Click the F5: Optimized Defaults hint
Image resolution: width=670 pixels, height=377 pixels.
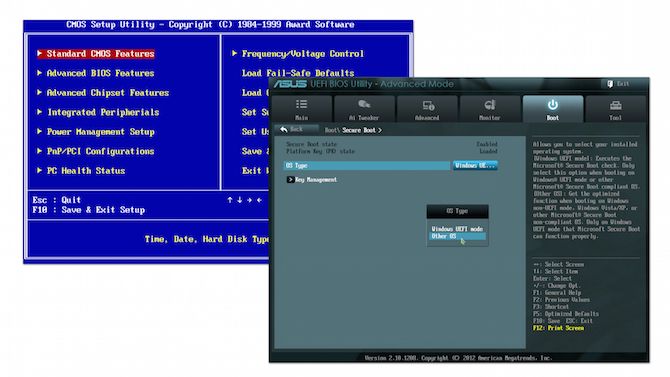coord(566,314)
